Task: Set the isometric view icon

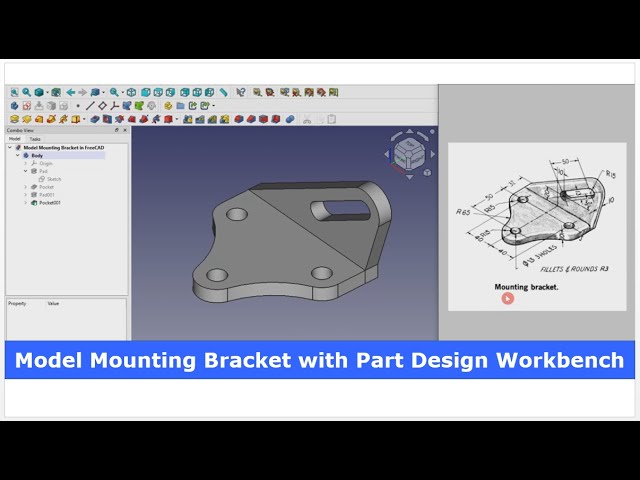Action: point(131,92)
